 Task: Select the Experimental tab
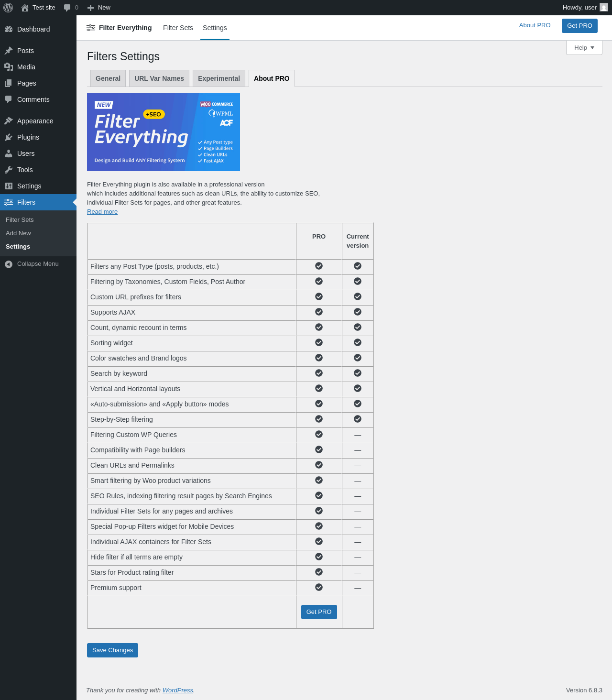coord(219,78)
